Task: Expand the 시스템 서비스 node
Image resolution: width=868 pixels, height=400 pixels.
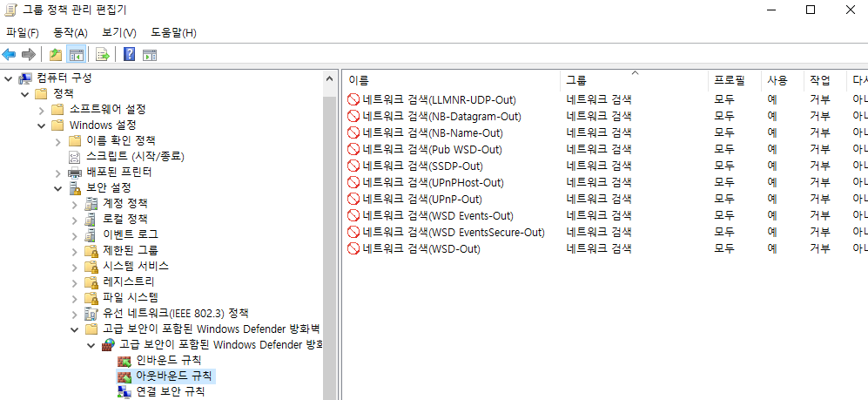Action: pos(75,267)
